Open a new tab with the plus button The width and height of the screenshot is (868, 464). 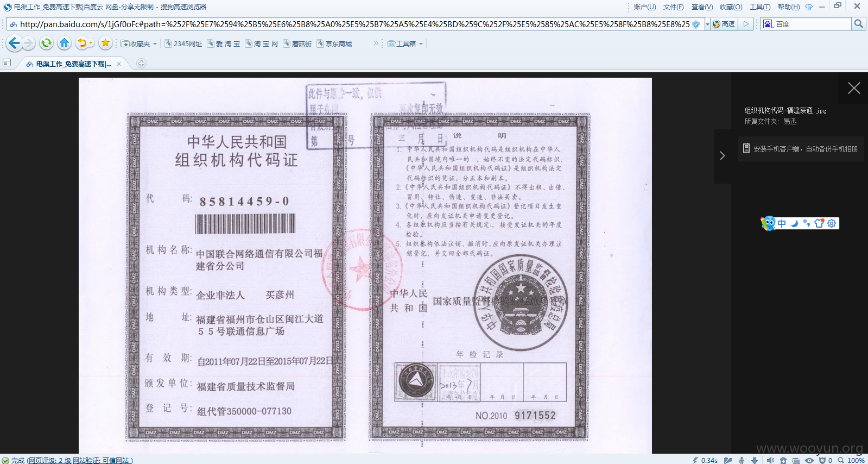pos(141,64)
